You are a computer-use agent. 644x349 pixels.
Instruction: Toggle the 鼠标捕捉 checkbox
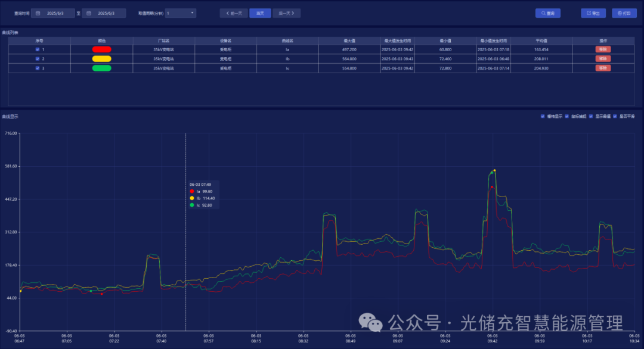[x=567, y=117]
